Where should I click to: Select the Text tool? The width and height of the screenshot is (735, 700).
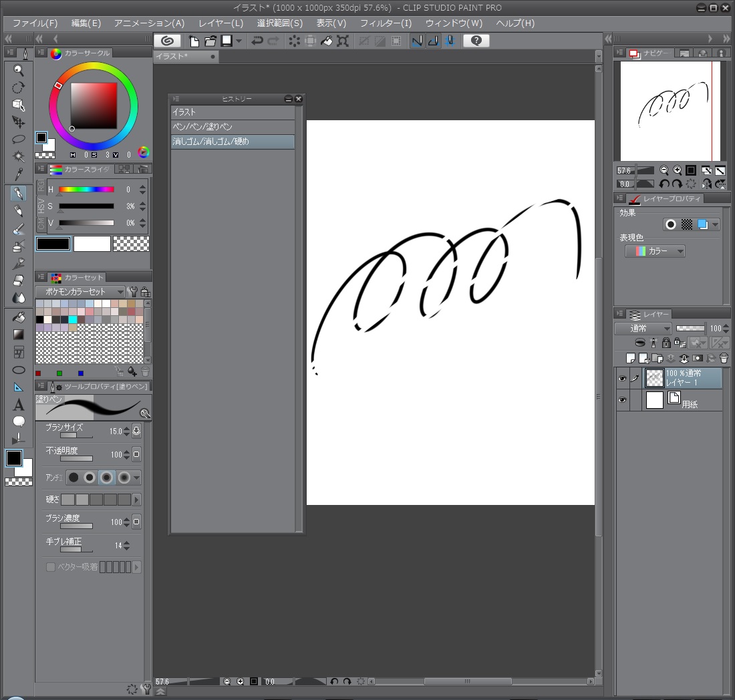19,404
